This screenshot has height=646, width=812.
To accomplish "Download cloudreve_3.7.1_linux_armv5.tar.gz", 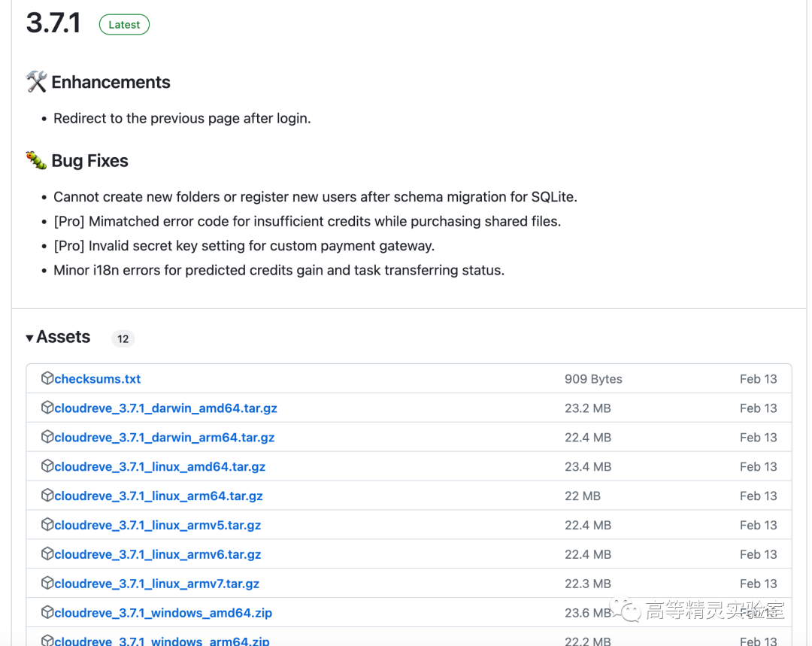I will point(157,525).
